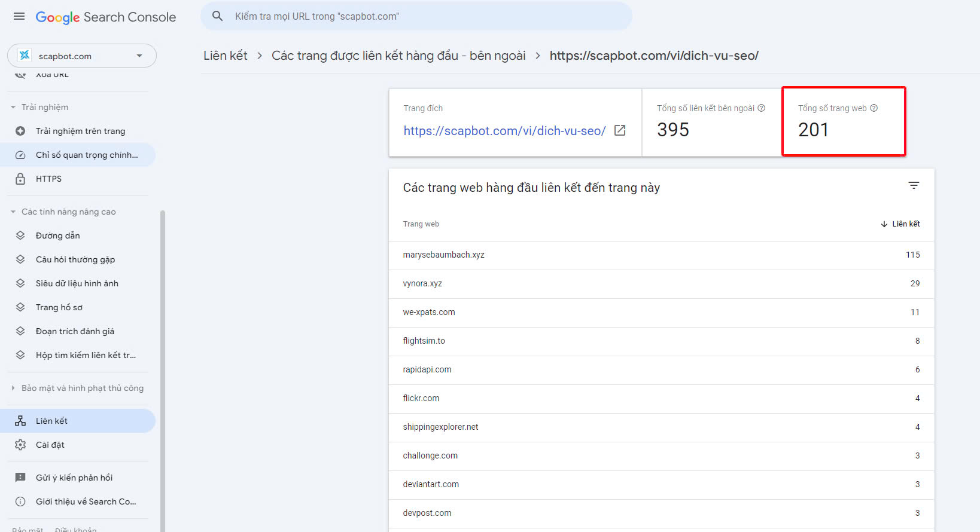Viewport: 980px width, 532px height.
Task: Open Siêu dữ liệu hình ảnh report
Action: [x=78, y=283]
